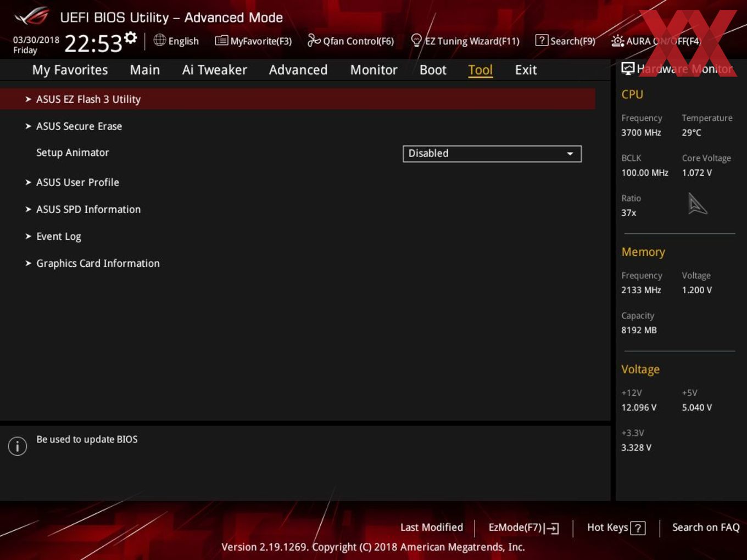This screenshot has height=560, width=747.
Task: Open the Setup Animator dropdown
Action: point(492,154)
